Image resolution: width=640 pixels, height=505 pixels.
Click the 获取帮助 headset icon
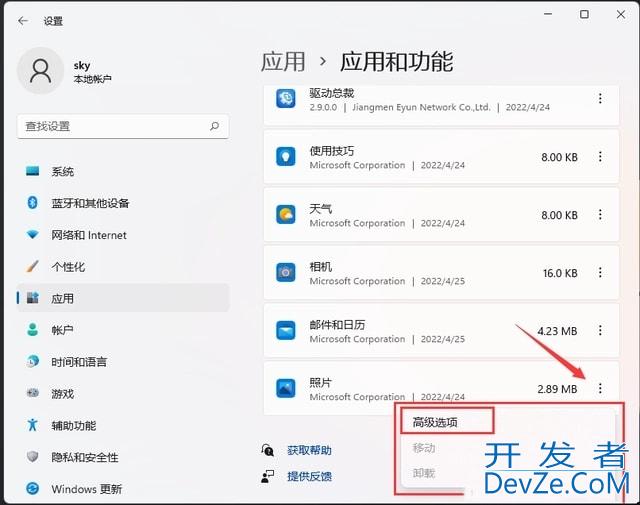(x=267, y=450)
